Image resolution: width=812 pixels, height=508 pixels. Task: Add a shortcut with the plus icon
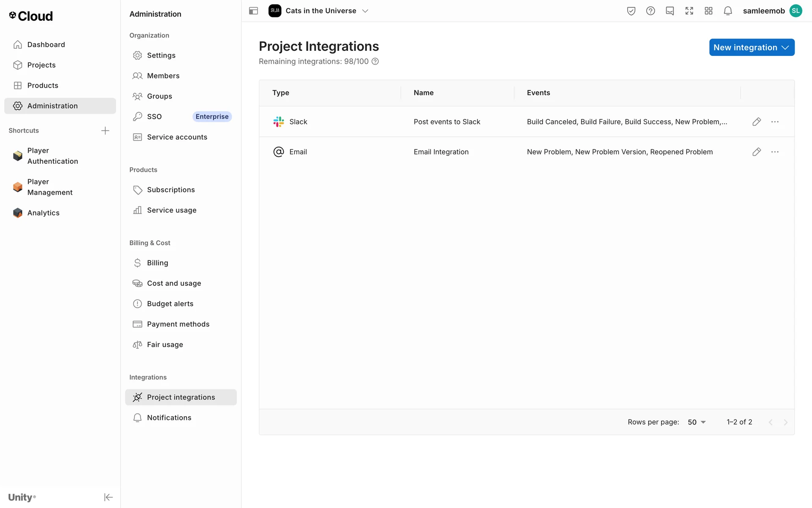click(105, 130)
